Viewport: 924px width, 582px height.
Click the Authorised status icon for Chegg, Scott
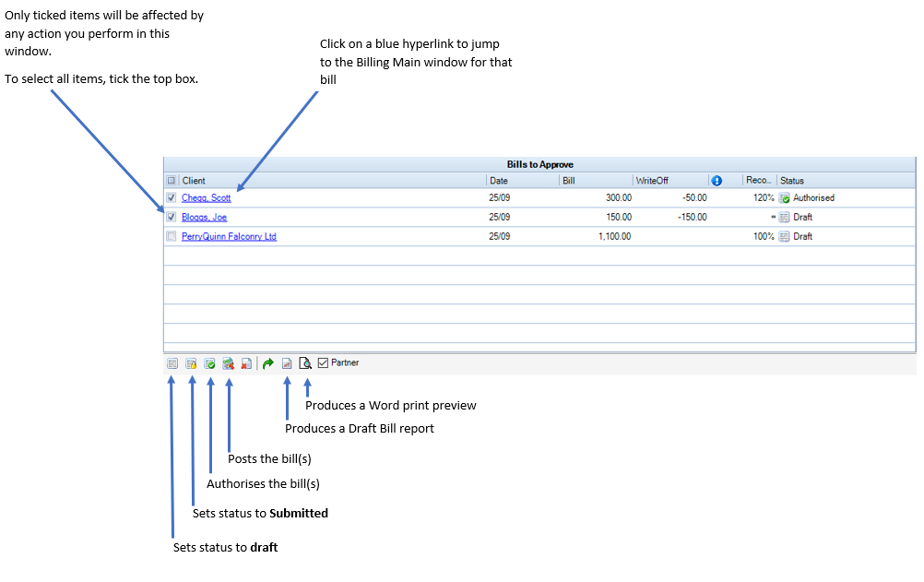tap(785, 198)
